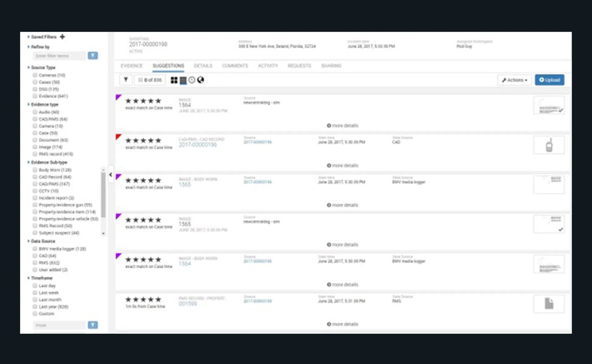The width and height of the screenshot is (592, 364).
Task: Enable the Audio evidence type filter
Action: (35, 112)
